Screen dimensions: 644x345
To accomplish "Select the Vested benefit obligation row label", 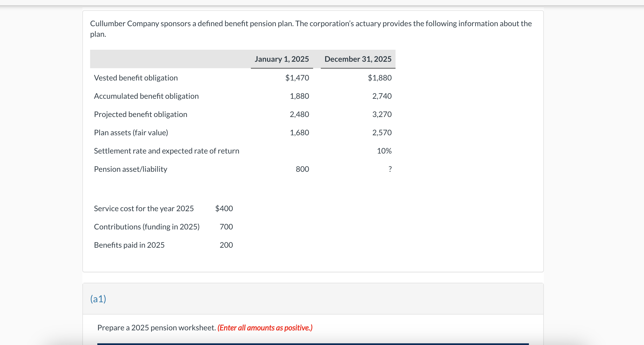I will click(136, 78).
